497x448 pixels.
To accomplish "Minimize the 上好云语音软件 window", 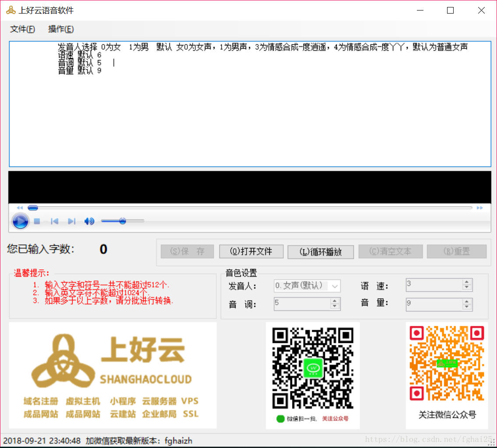I will click(x=420, y=11).
